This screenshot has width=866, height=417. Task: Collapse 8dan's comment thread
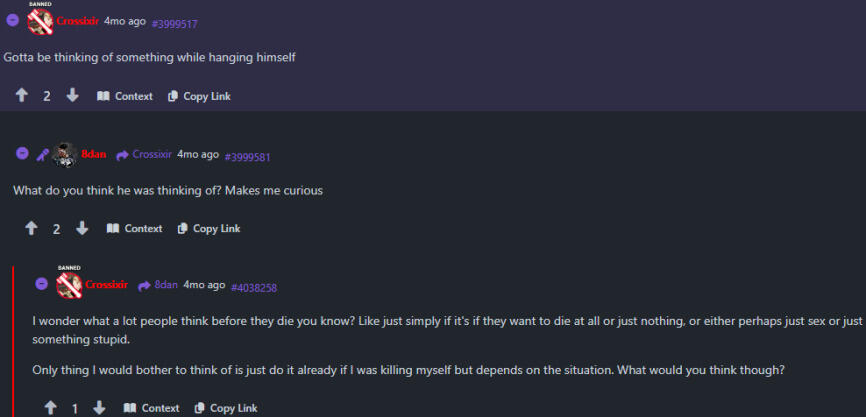coord(23,154)
